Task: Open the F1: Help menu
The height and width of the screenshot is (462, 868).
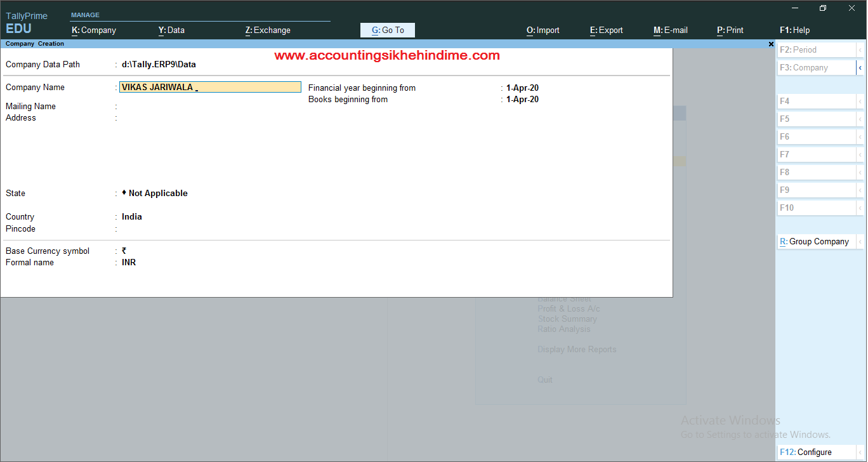Action: (x=795, y=30)
